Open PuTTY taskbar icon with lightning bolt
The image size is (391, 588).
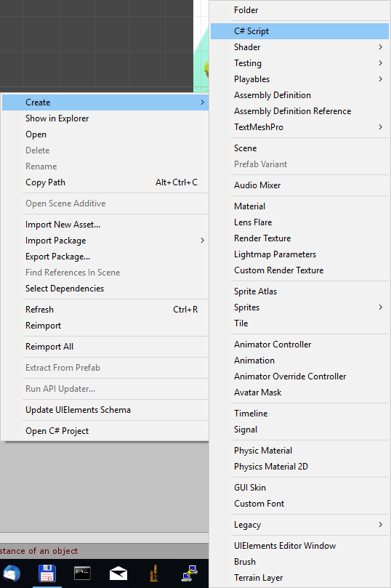pyautogui.click(x=190, y=573)
